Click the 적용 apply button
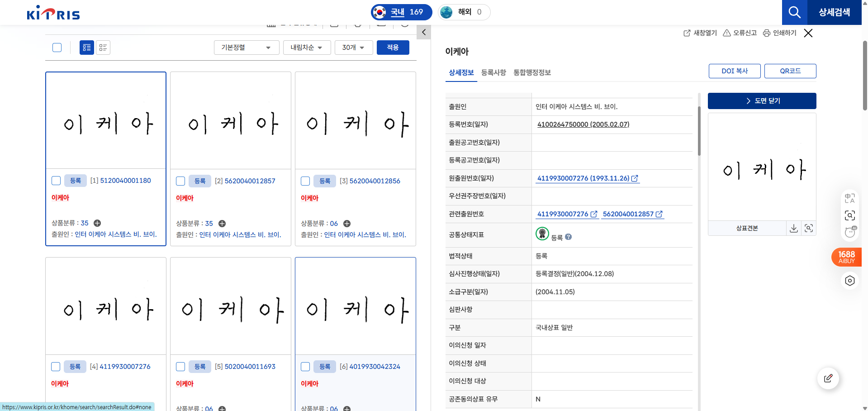 pos(393,48)
